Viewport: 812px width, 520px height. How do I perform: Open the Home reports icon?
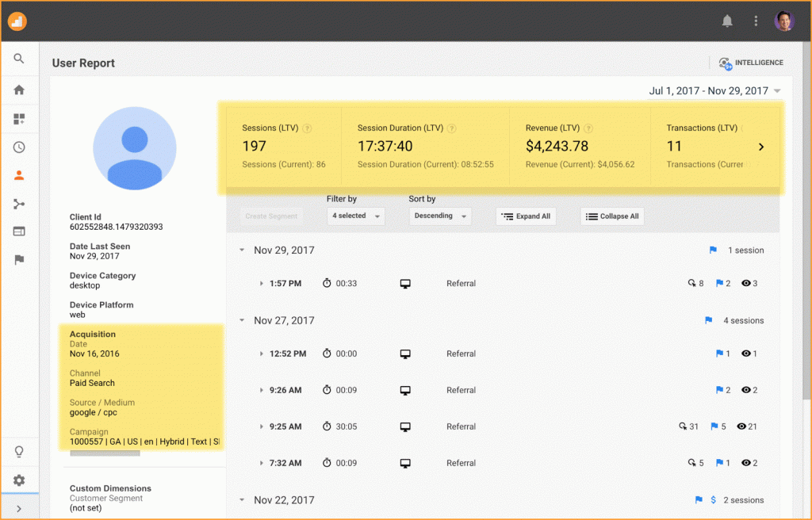click(x=19, y=89)
